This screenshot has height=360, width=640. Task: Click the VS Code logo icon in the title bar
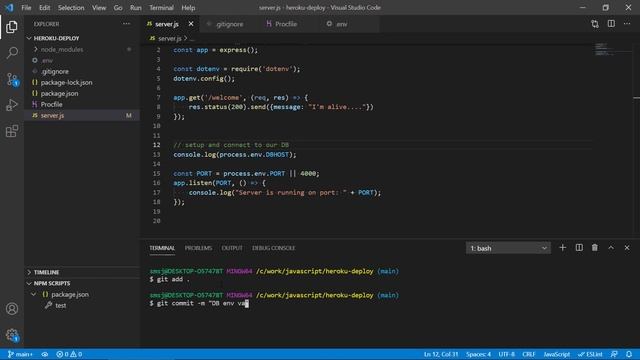(9, 7)
